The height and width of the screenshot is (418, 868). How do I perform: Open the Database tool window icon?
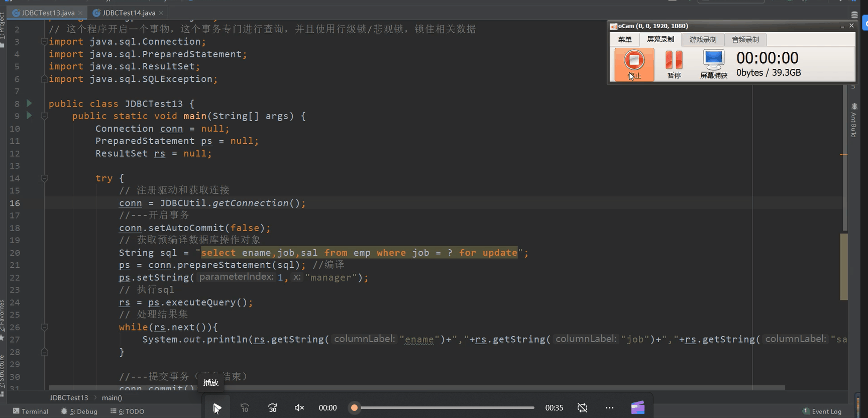[854, 15]
